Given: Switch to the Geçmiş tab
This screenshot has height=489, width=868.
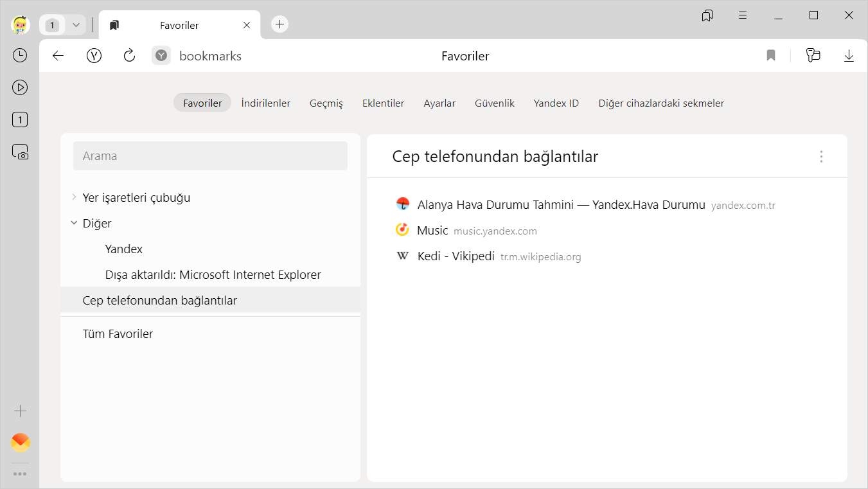Looking at the screenshot, I should [x=326, y=103].
